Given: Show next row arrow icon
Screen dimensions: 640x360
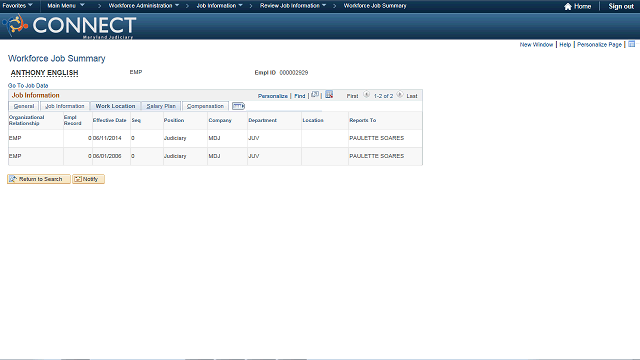Looking at the screenshot, I should [x=400, y=95].
